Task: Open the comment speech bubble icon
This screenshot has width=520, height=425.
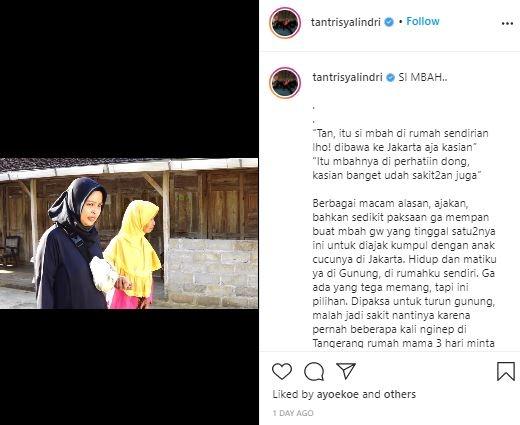Action: coord(314,371)
